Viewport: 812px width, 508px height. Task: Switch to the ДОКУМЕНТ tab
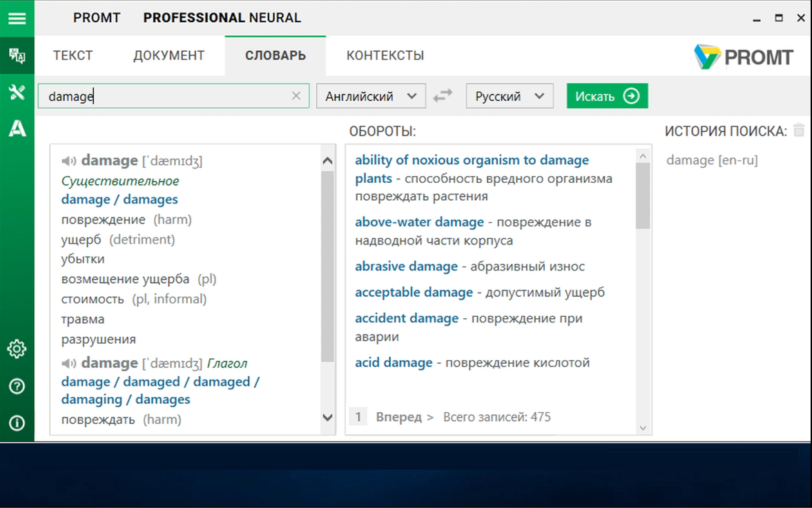point(168,55)
